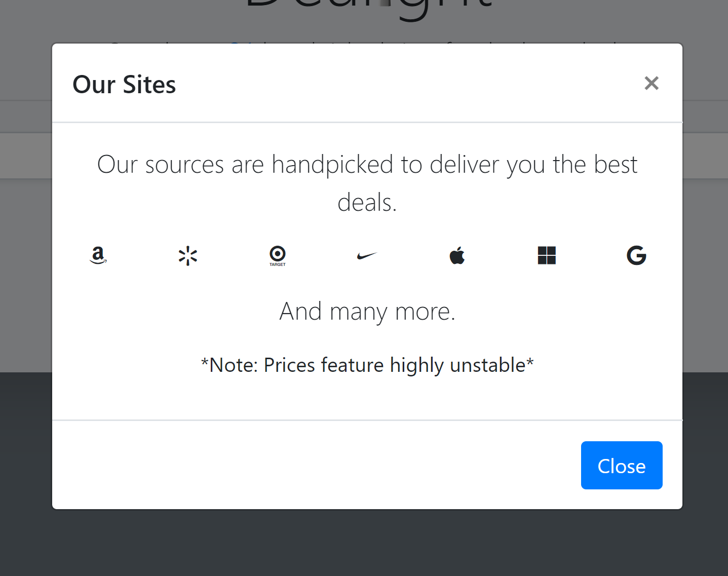Viewport: 728px width, 576px height.
Task: Select the Microsoft Windows logo icon
Action: [x=547, y=255]
